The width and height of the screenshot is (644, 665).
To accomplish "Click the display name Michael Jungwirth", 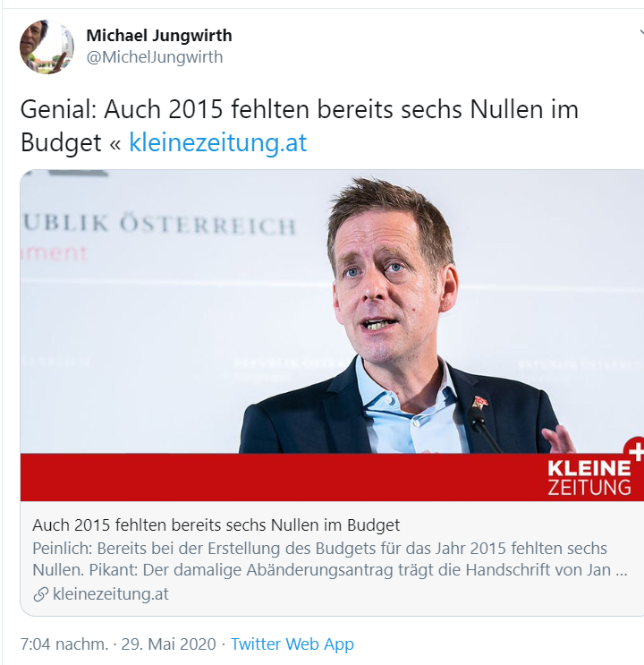I will pos(159,35).
